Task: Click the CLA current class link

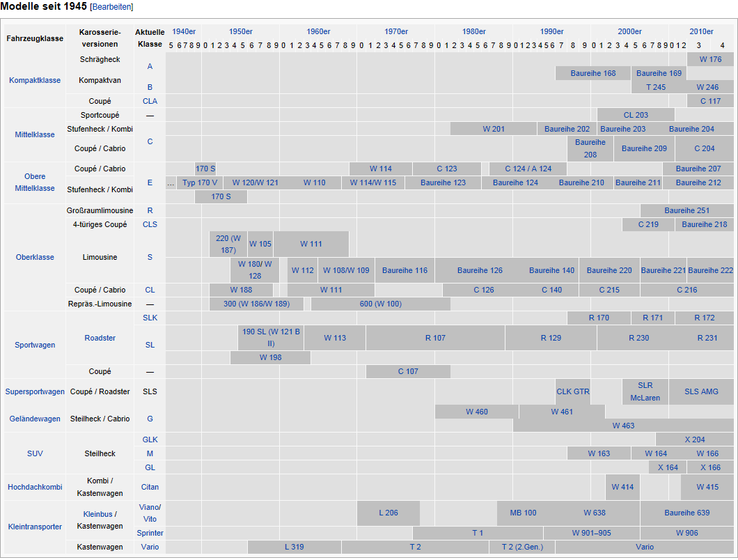Action: click(150, 101)
